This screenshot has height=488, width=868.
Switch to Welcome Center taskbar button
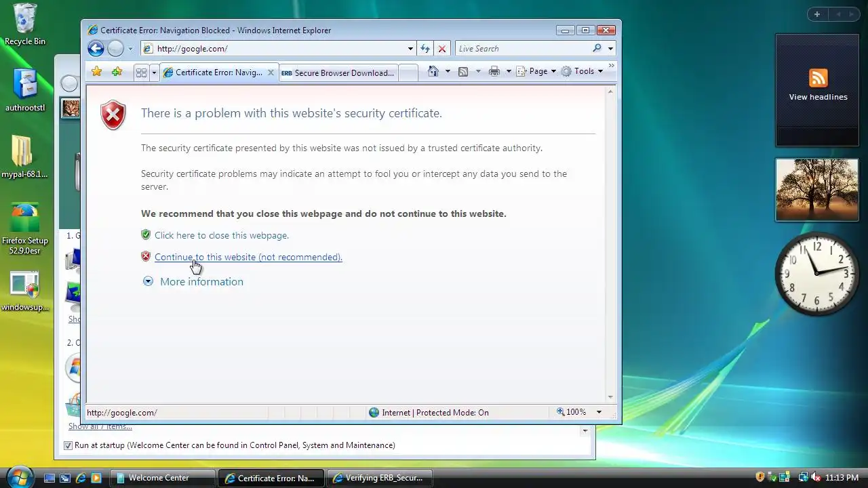pos(163,478)
